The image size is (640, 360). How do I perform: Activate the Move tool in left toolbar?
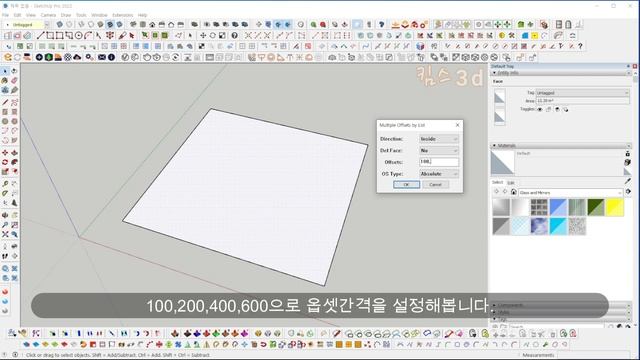tap(5, 153)
